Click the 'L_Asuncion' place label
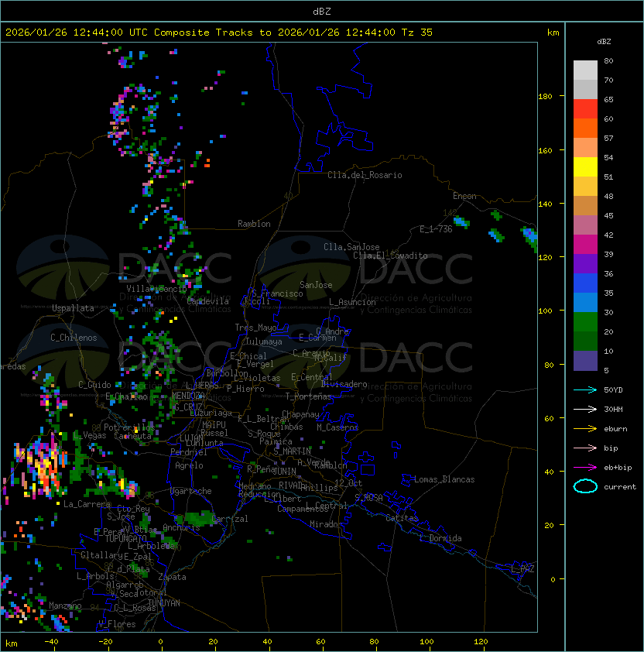Image resolution: width=644 pixels, height=652 pixels. tap(352, 302)
